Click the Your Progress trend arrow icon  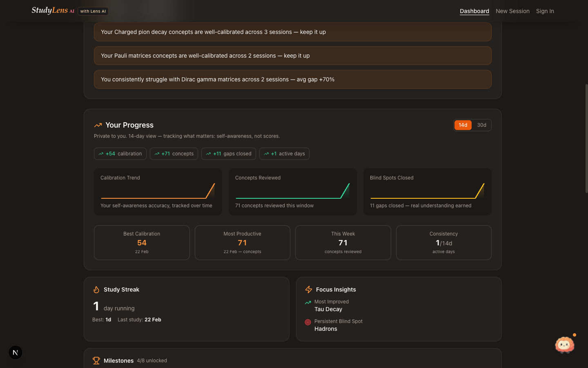[98, 125]
